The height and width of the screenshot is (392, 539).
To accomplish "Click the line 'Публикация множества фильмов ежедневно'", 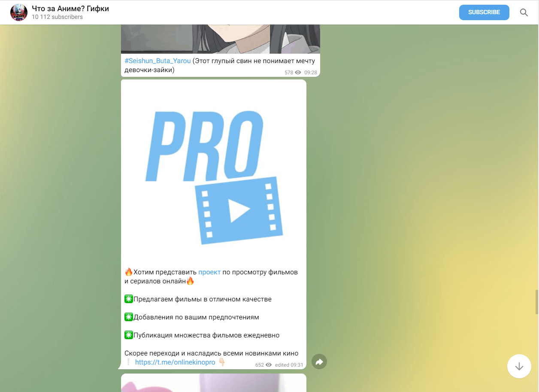I will click(207, 335).
